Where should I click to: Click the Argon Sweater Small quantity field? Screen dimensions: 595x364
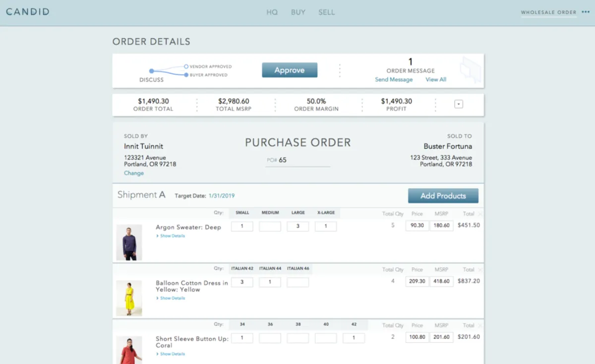tap(242, 227)
